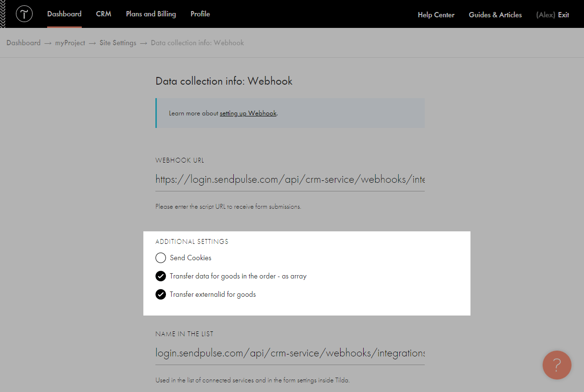Follow the setting up Webhook link
The height and width of the screenshot is (392, 584).
(x=248, y=114)
